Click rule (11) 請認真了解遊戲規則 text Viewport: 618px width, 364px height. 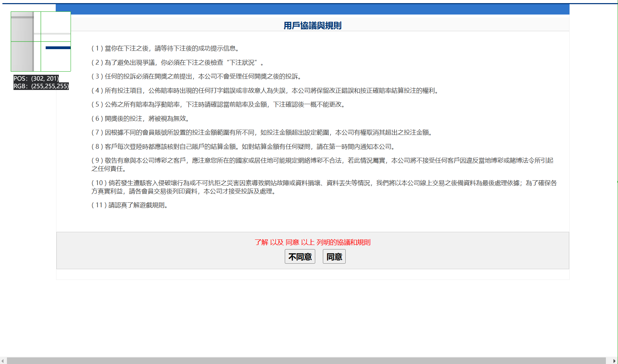(x=130, y=205)
